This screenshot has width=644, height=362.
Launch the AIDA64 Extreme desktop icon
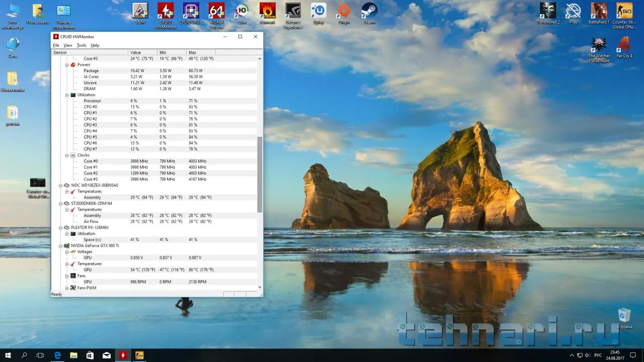point(216,11)
